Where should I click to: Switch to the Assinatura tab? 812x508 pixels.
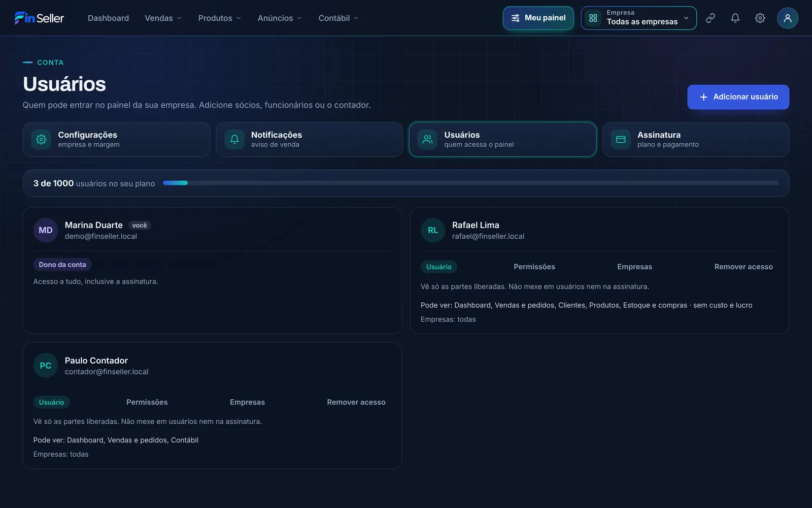click(695, 139)
